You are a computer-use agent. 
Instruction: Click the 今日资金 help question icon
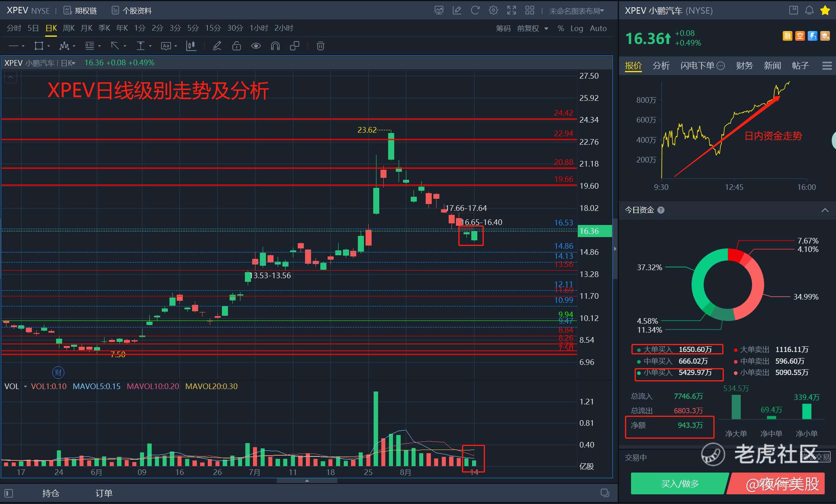click(x=661, y=210)
